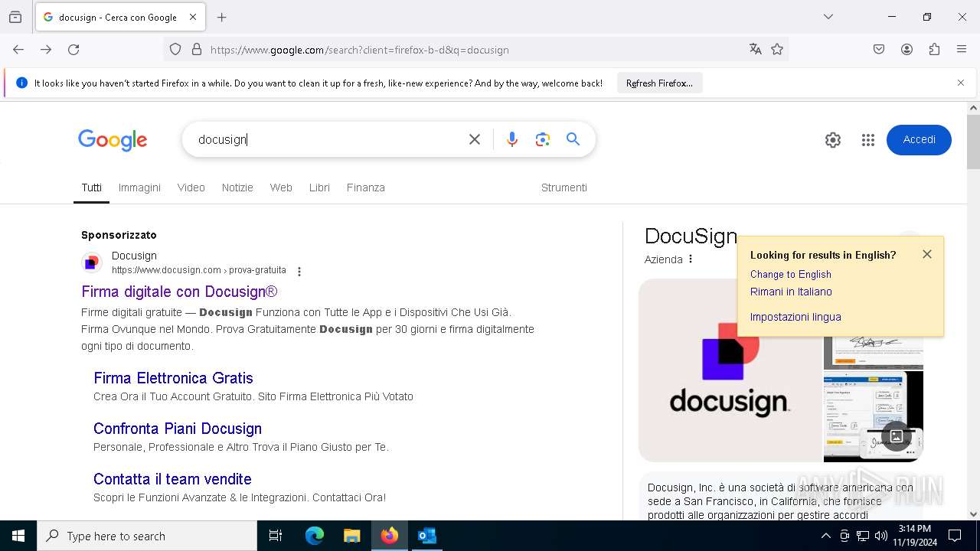
Task: Open the Windows notification center
Action: click(955, 536)
